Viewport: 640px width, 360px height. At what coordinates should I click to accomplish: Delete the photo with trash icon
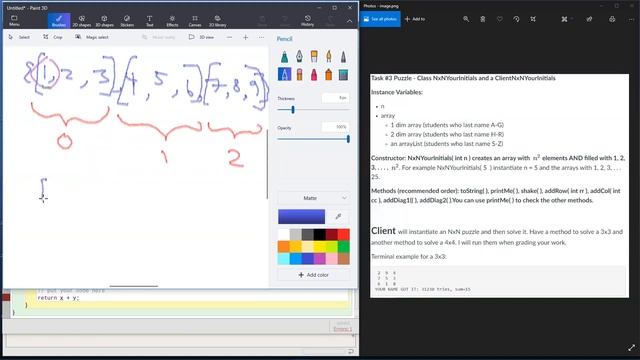[482, 19]
